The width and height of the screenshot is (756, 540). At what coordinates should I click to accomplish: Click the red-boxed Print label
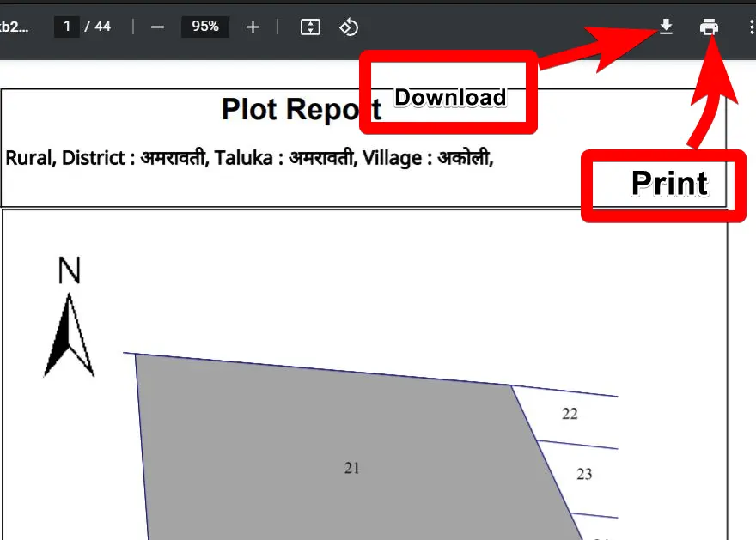point(669,184)
